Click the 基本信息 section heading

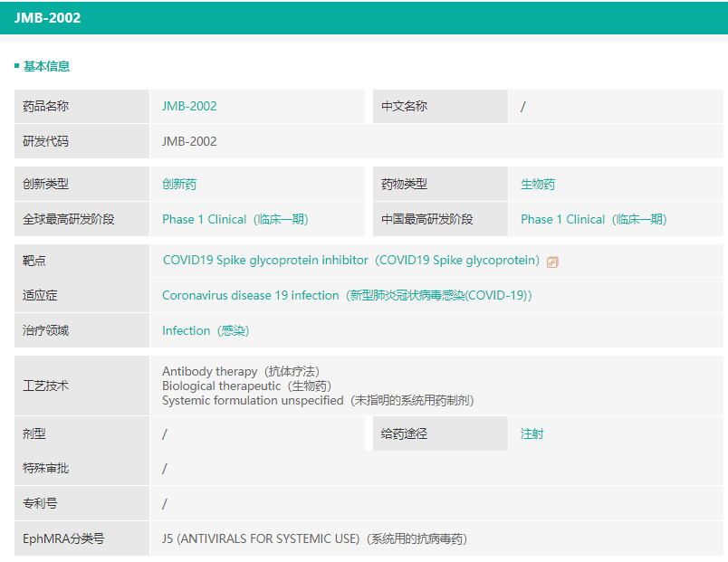[x=46, y=66]
